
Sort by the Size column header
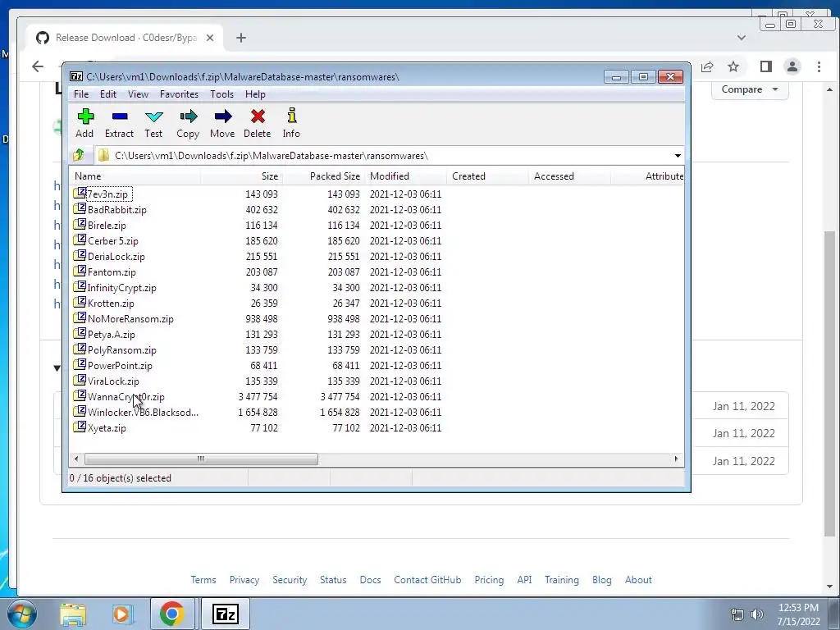[242, 176]
